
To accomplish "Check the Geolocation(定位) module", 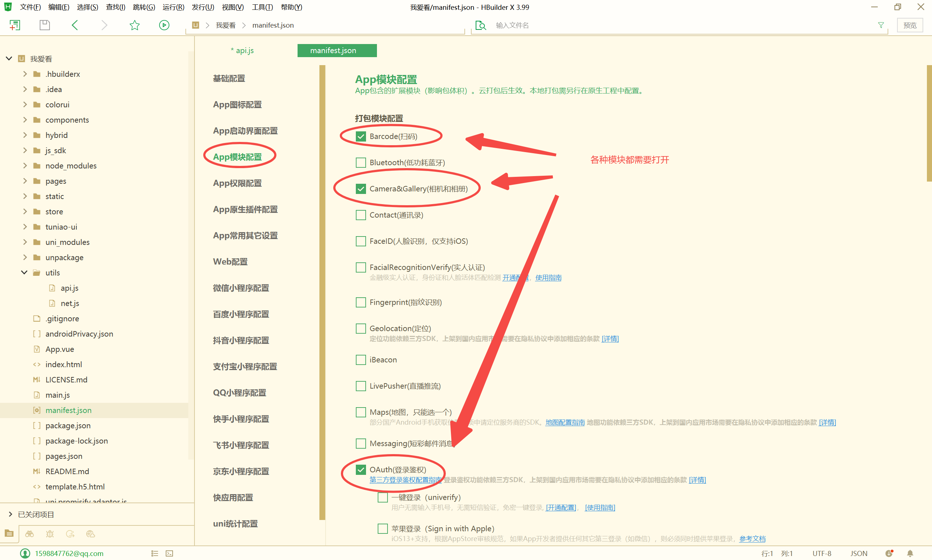I will point(361,328).
